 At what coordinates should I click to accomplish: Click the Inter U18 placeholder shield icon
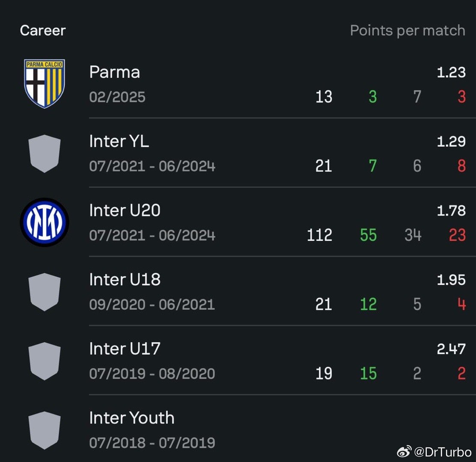(45, 292)
